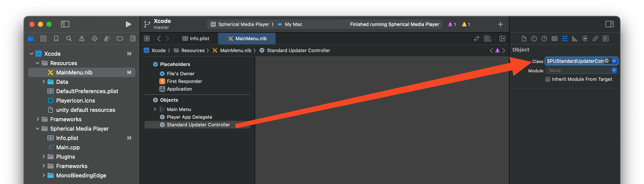Viewport: 644px width, 184px height.
Task: Open the Issue navigator warning icon
Action: [82, 39]
